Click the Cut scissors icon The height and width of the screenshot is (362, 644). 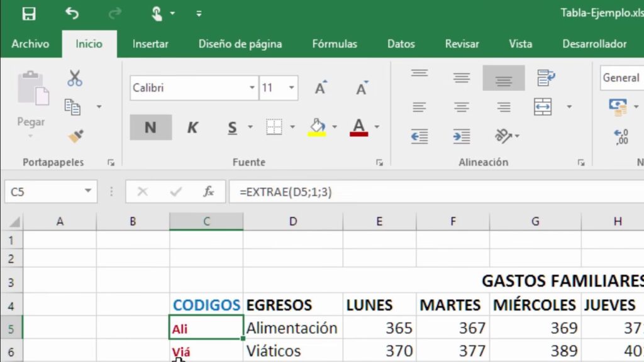coord(75,79)
